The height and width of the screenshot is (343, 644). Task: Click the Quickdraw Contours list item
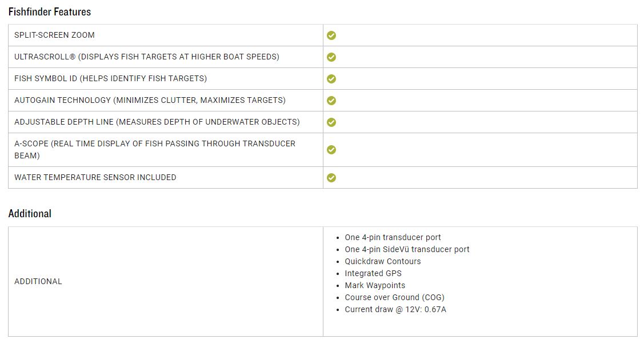[x=382, y=261]
